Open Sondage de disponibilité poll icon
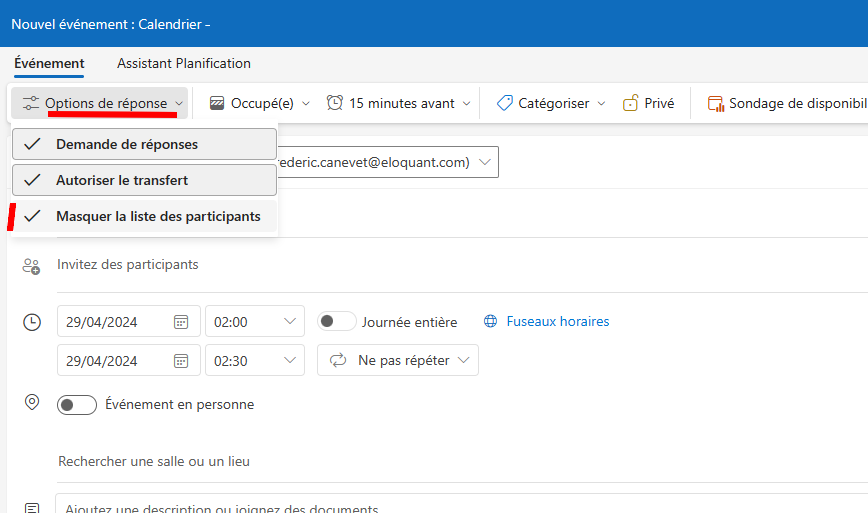Image resolution: width=868 pixels, height=513 pixels. [x=716, y=103]
